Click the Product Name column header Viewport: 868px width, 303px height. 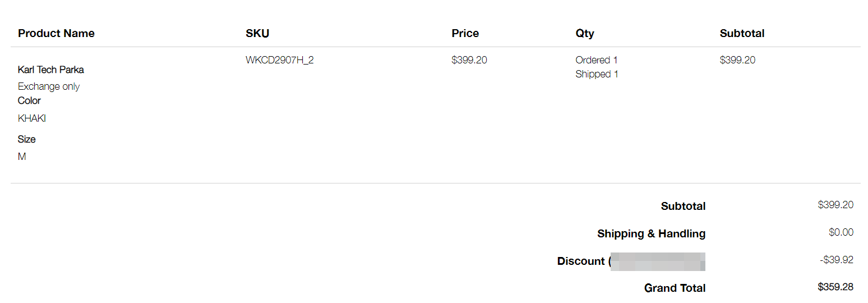tap(56, 33)
